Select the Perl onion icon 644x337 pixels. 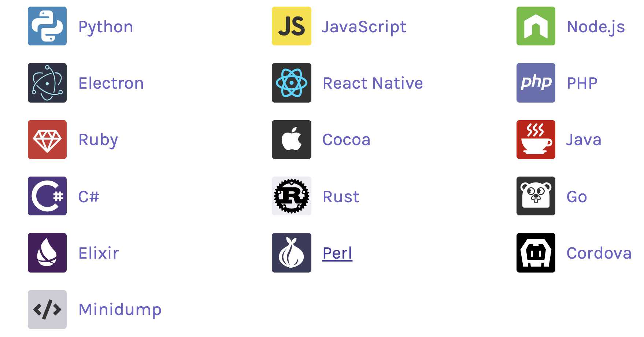292,253
